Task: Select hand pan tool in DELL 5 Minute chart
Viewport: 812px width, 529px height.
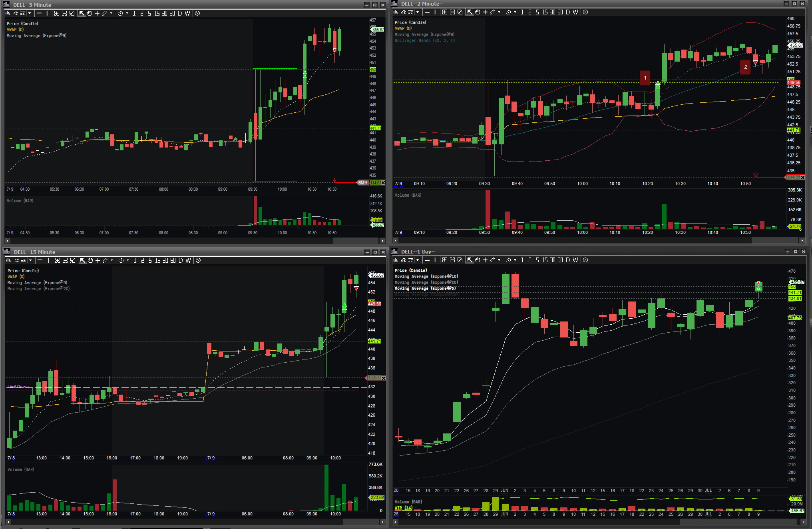Action: (90, 13)
